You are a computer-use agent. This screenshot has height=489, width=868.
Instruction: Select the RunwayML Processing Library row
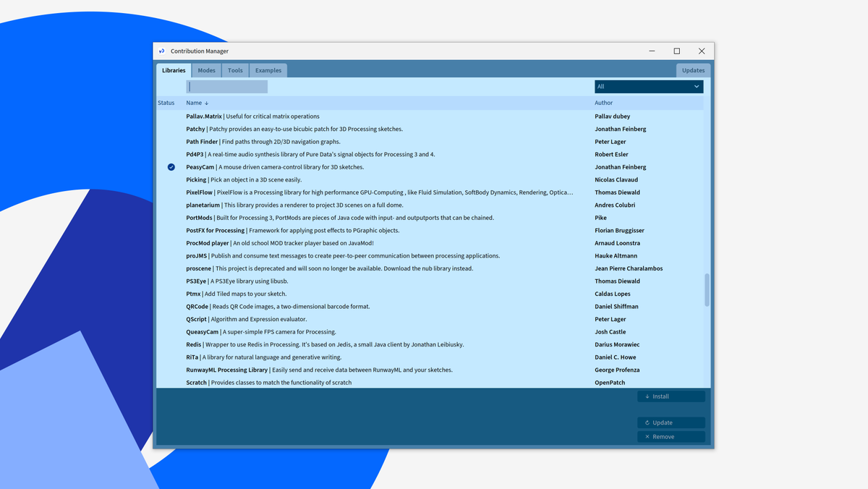pos(430,370)
